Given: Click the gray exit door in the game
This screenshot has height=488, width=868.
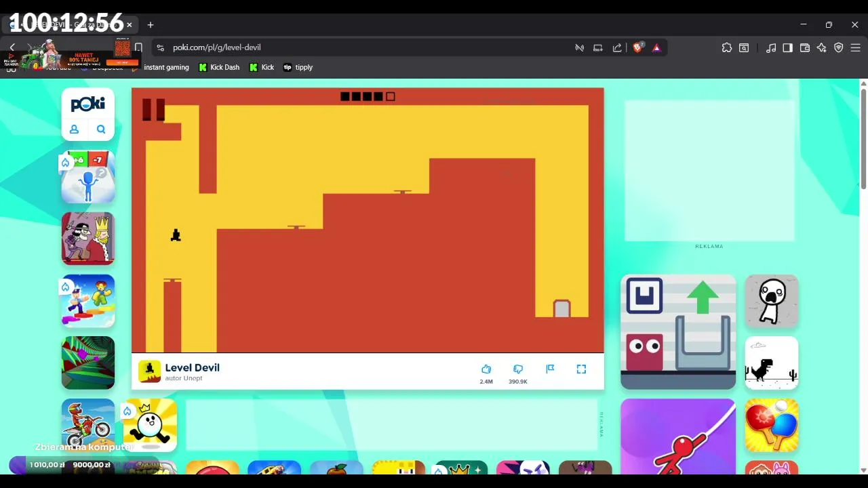Looking at the screenshot, I should tap(561, 308).
